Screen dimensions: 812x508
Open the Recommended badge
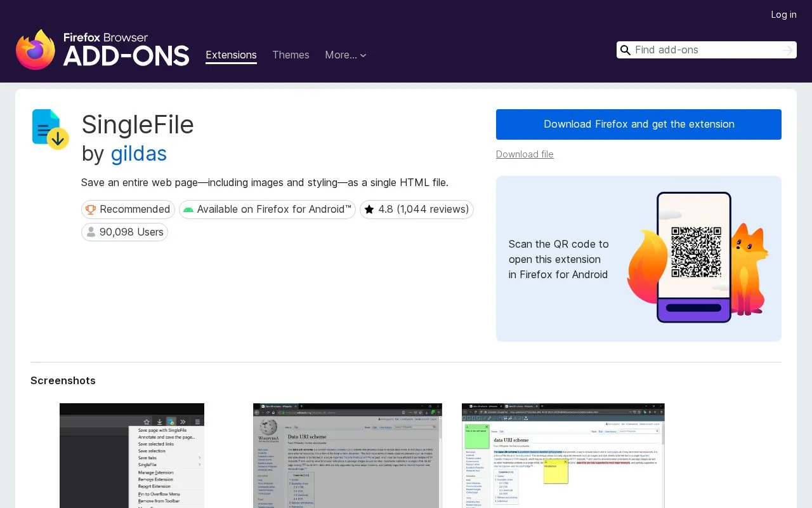coord(128,210)
